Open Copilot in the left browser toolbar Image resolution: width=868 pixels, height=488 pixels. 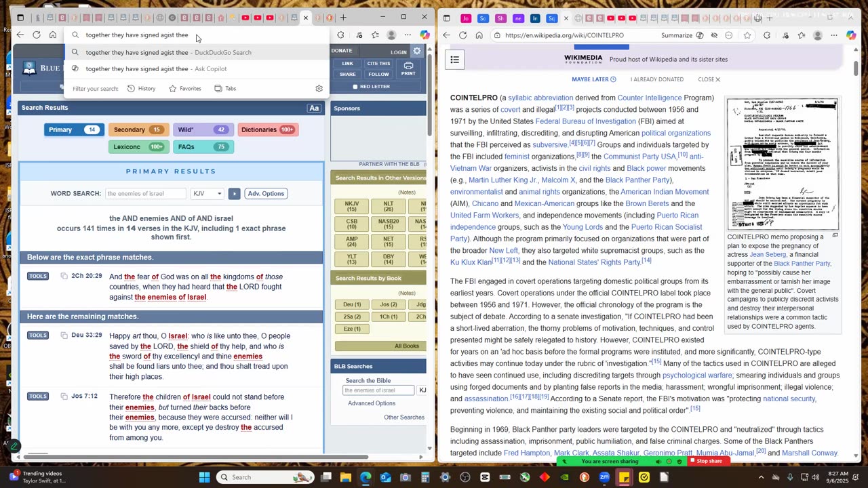tap(425, 35)
